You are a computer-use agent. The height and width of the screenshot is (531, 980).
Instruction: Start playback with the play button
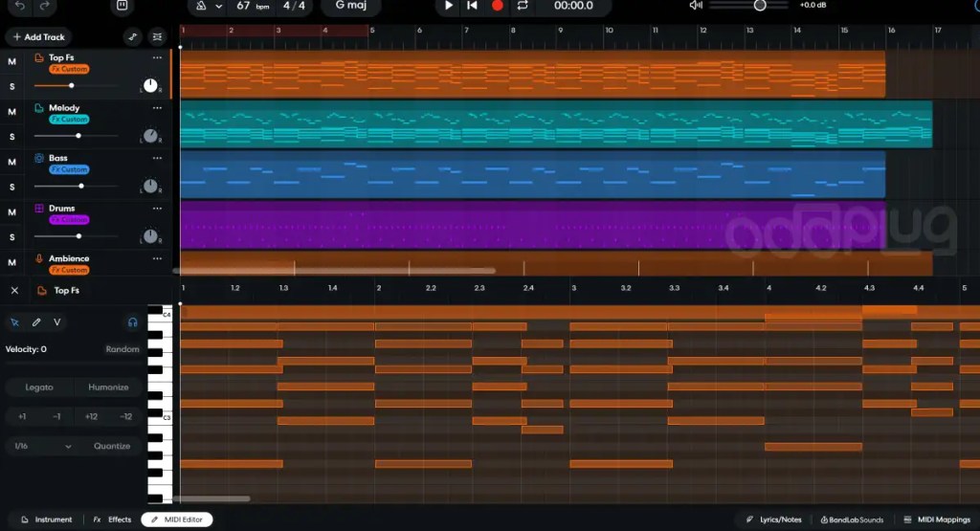tap(448, 6)
